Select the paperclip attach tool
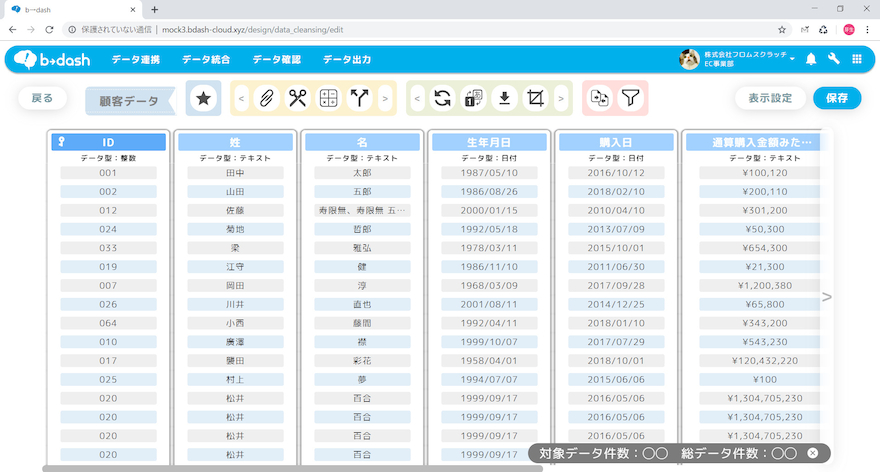This screenshot has height=472, width=880. coord(266,98)
